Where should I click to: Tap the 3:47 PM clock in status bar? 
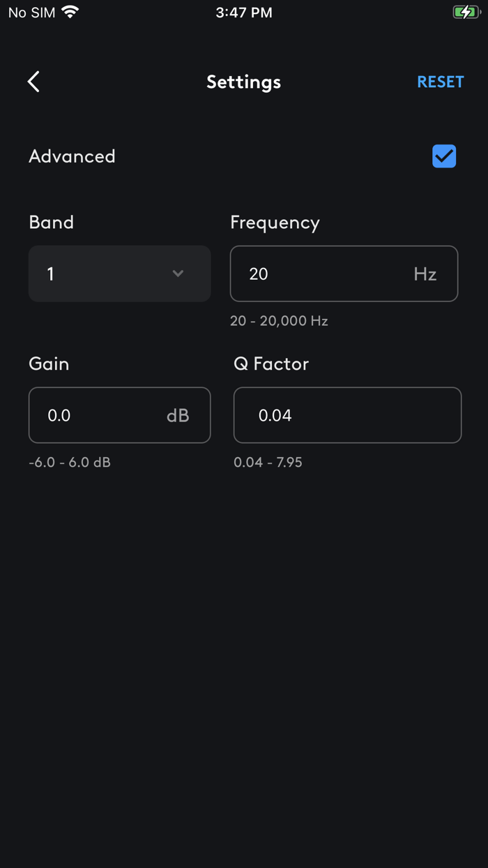(x=244, y=12)
